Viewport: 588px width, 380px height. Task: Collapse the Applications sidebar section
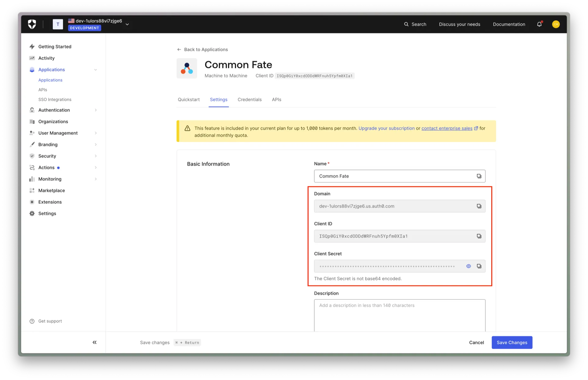[96, 70]
